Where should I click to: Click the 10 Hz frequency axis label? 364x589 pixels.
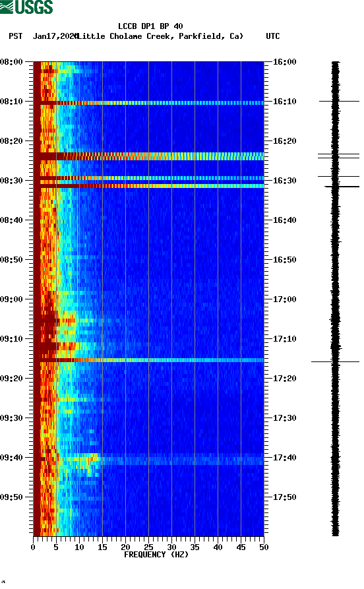tap(79, 547)
